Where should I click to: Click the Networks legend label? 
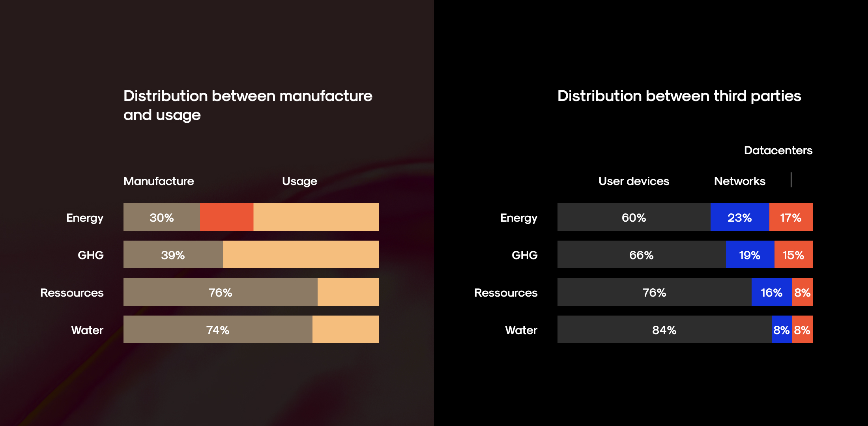tap(740, 181)
